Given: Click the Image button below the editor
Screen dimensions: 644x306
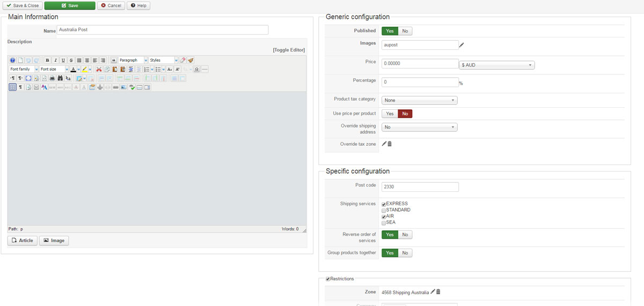Looking at the screenshot, I should point(54,241).
